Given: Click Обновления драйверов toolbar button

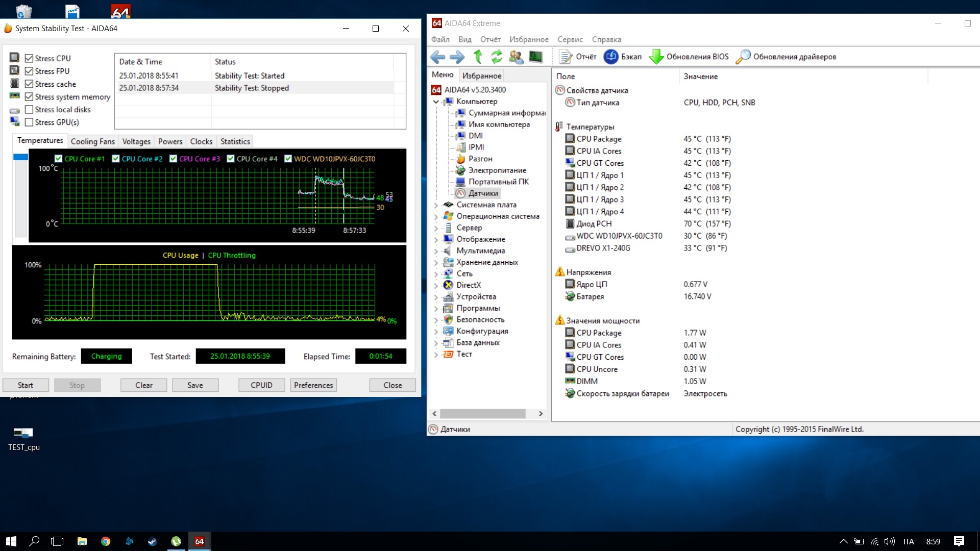Looking at the screenshot, I should 786,57.
